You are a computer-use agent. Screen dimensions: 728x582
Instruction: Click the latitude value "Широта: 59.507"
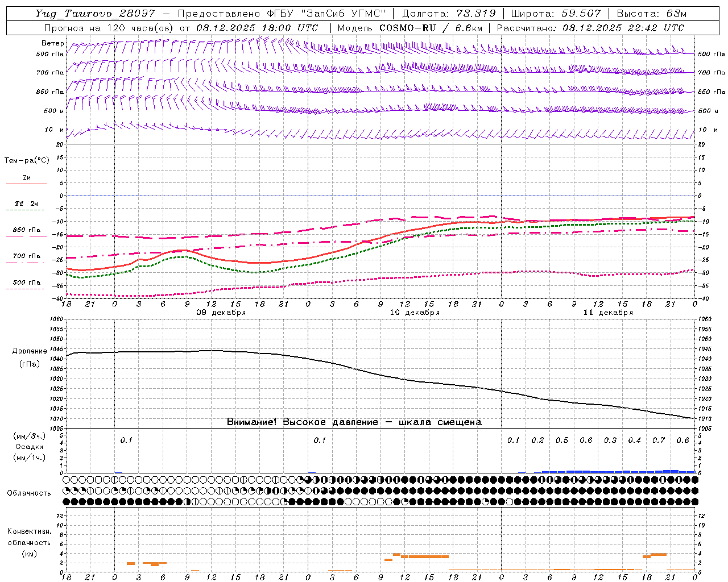click(x=556, y=14)
